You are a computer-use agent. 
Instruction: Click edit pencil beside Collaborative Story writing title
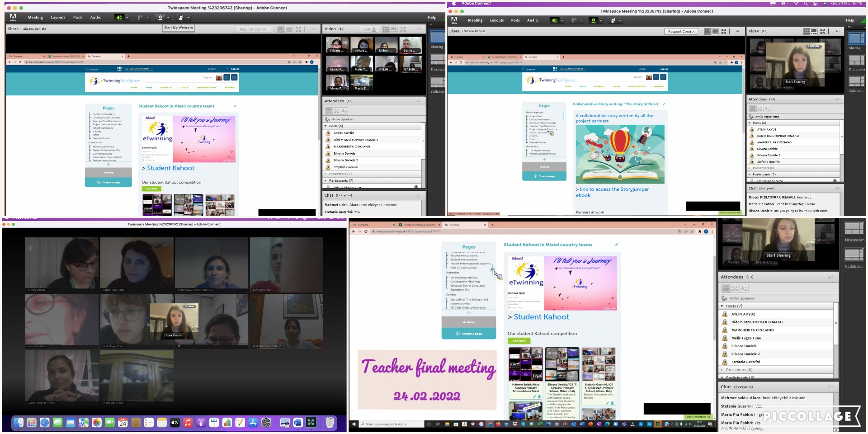664,104
